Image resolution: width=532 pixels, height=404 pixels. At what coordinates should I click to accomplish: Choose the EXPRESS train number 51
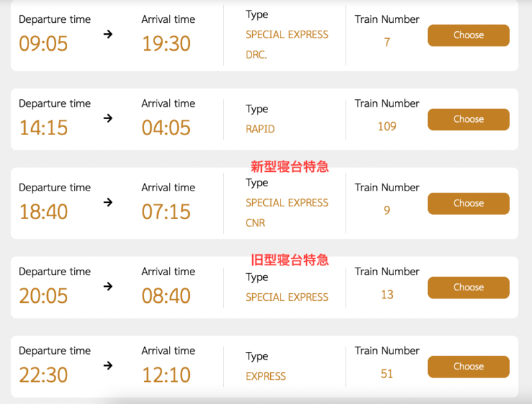coord(468,367)
